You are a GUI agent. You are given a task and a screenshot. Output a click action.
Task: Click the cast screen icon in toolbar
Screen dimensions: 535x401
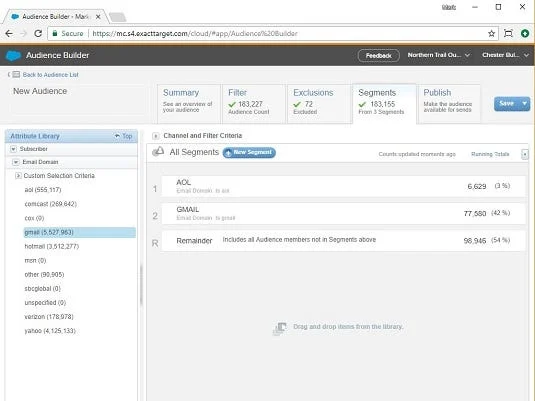(x=508, y=33)
